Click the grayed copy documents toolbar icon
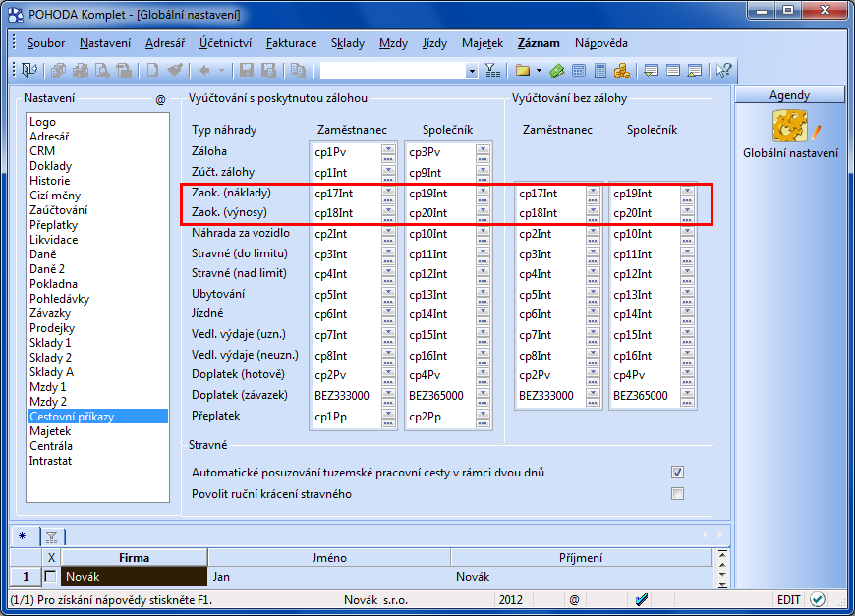 point(58,70)
